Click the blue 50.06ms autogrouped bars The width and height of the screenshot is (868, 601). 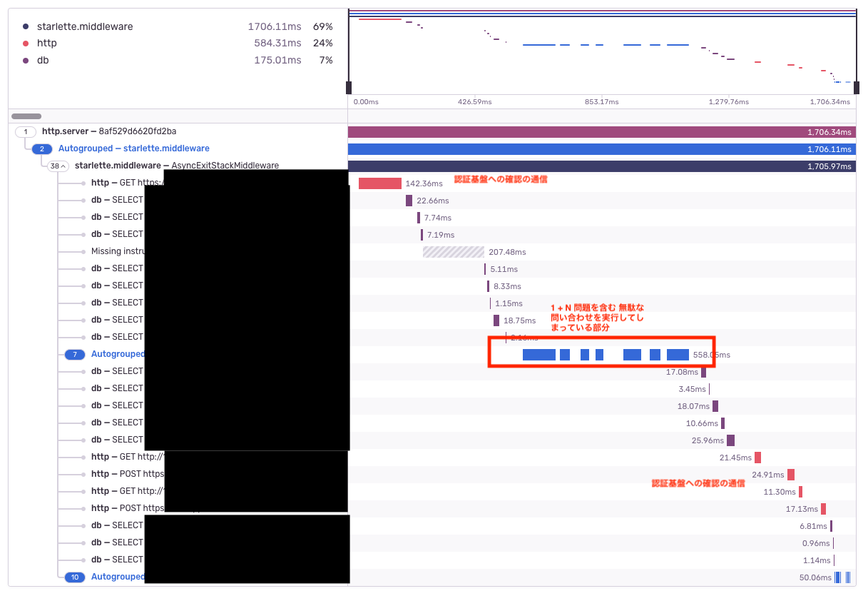click(843, 577)
